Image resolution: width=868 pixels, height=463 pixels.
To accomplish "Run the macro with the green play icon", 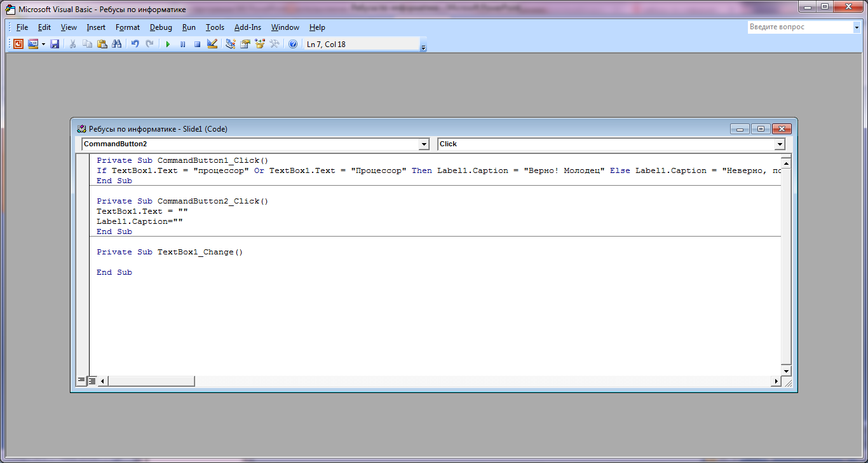I will coord(168,44).
